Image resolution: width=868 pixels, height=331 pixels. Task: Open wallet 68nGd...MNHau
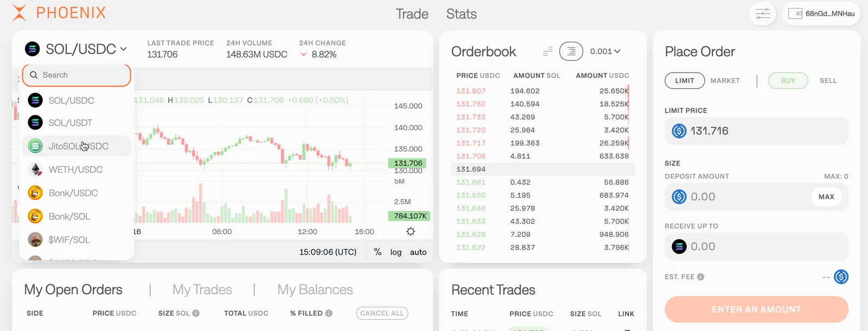tap(821, 14)
